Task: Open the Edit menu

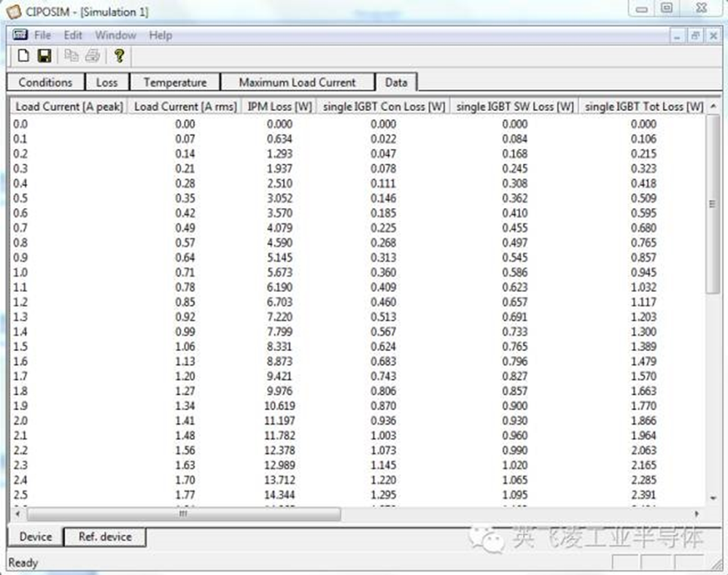Action: [73, 35]
